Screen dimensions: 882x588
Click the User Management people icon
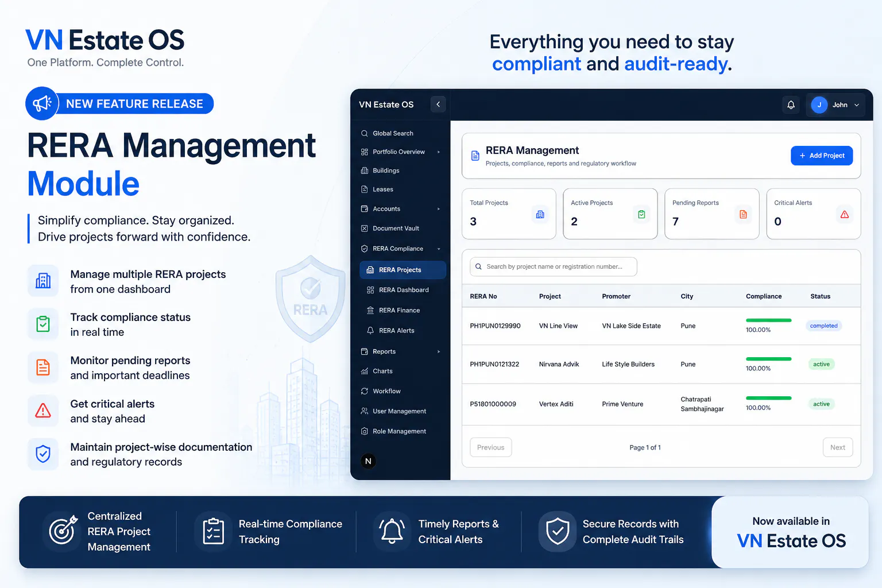click(x=365, y=411)
